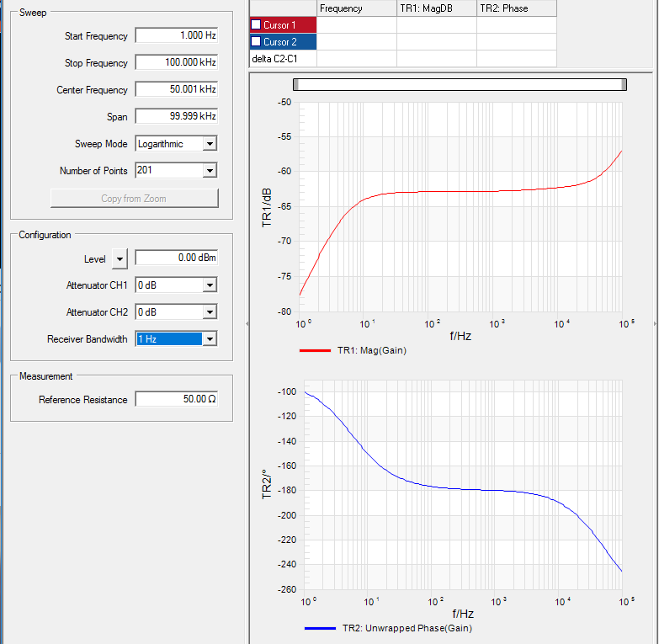659x644 pixels.
Task: Click the TR1: MagDB column header
Action: (x=436, y=8)
